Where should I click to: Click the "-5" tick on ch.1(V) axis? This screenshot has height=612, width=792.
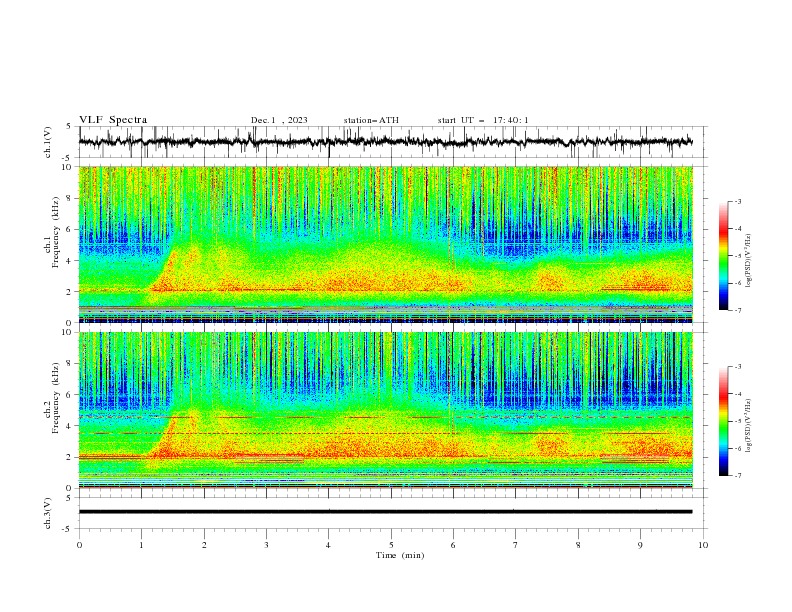click(68, 158)
